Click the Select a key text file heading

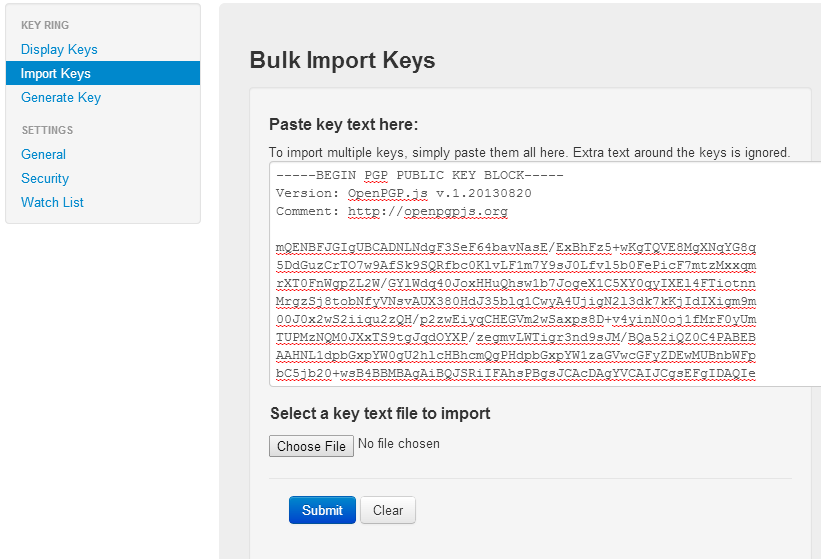380,413
